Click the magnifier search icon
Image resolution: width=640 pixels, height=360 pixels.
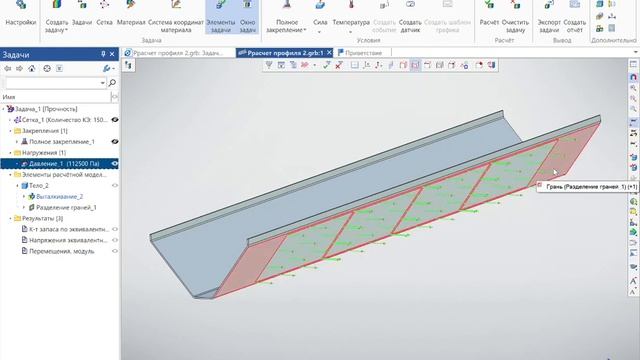click(112, 83)
